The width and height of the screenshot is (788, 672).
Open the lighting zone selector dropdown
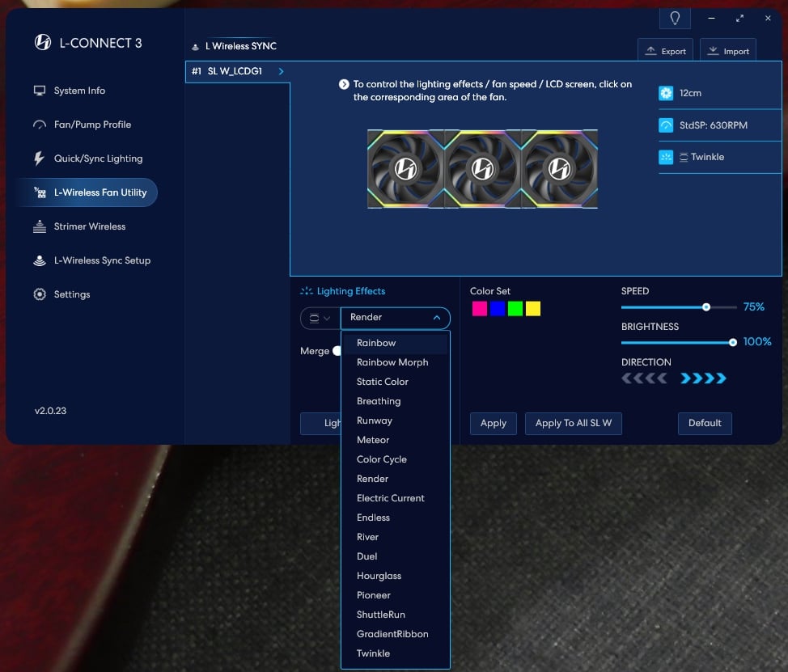320,318
